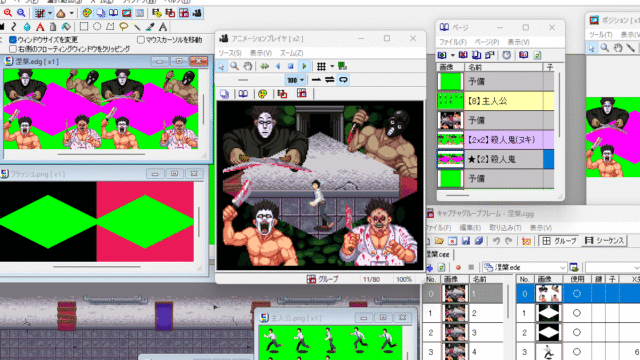Click the undo arrow in Capture Group Frame toolbar
The width and height of the screenshot is (640, 360).
coord(496,241)
